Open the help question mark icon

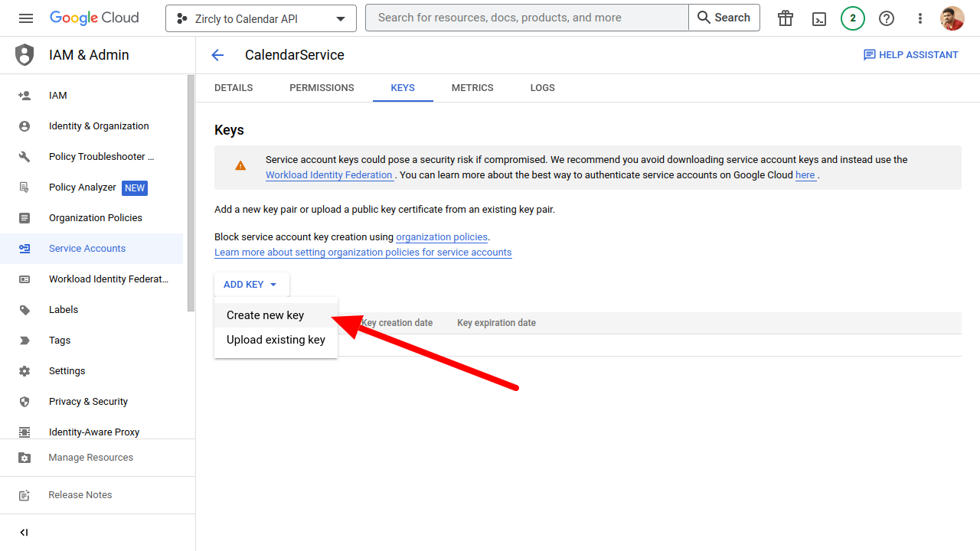coord(887,18)
